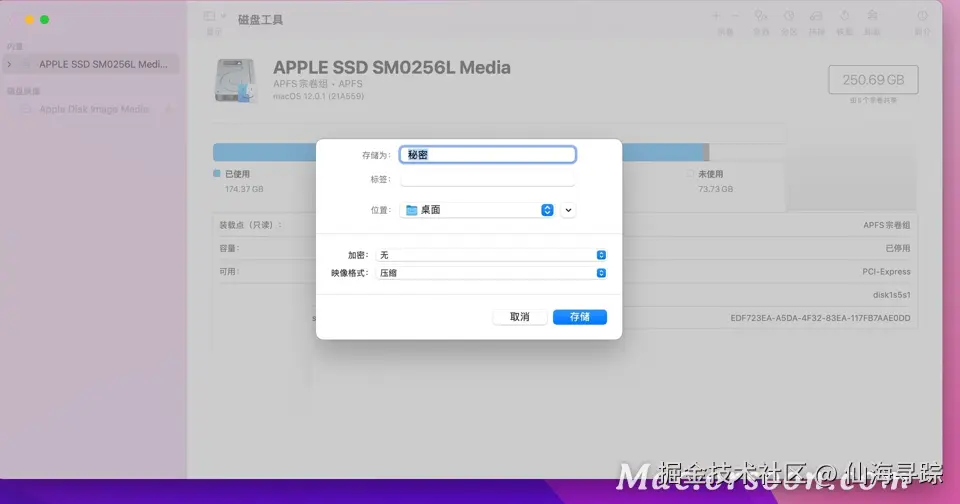The image size is (960, 504).
Task: Click the large hard disk icon in header
Action: pyautogui.click(x=235, y=80)
